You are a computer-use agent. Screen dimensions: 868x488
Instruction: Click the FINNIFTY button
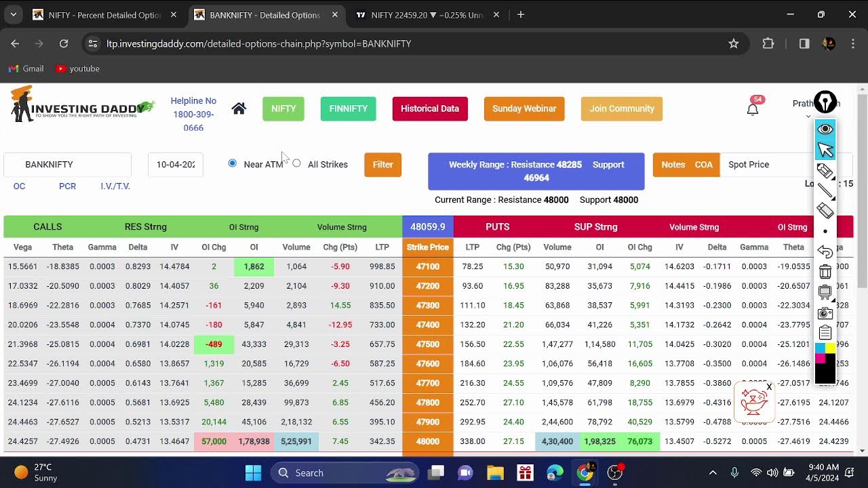[349, 108]
